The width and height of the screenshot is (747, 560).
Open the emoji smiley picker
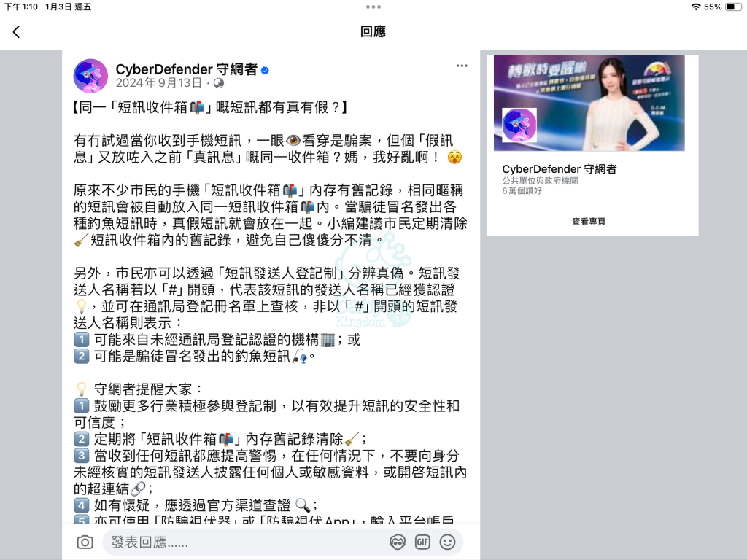point(447,542)
